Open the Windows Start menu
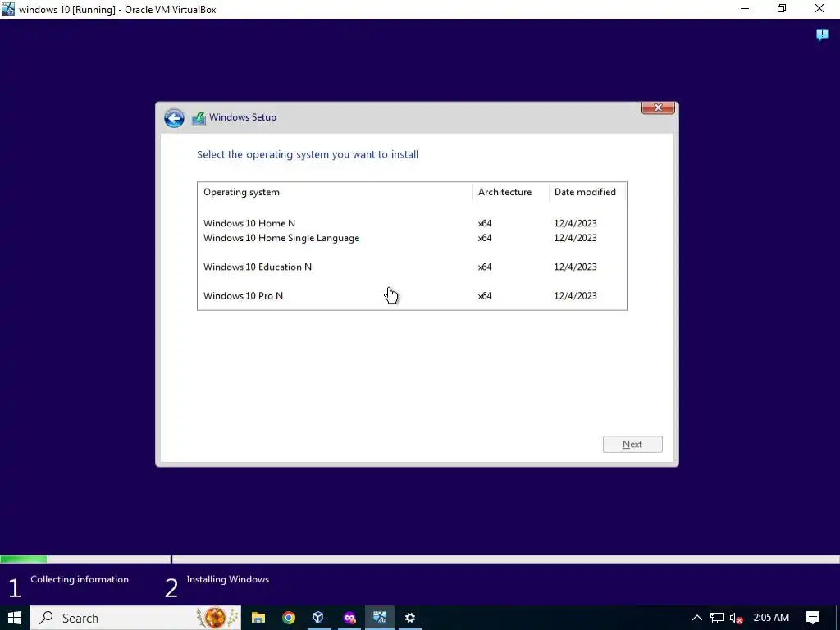This screenshot has height=630, width=840. coord(15,618)
